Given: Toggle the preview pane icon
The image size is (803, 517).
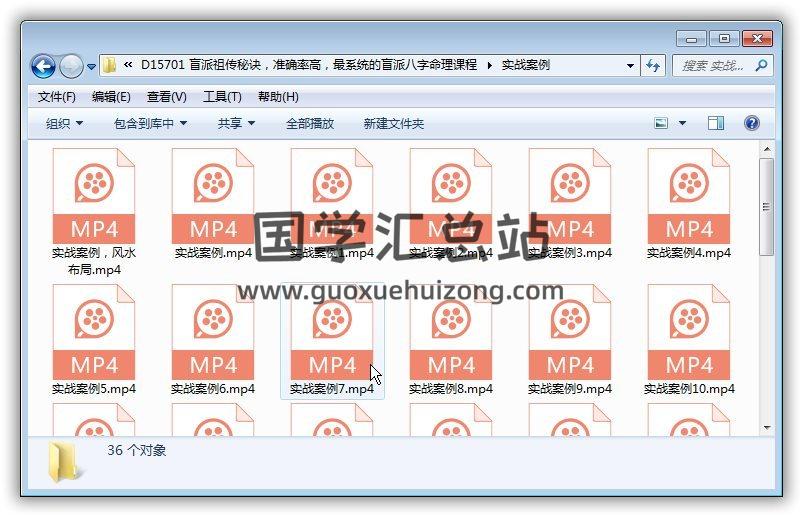Looking at the screenshot, I should coord(715,123).
